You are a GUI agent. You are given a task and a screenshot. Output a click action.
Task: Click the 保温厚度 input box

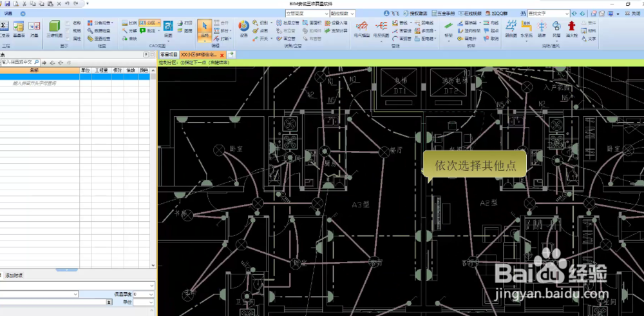coord(144,294)
